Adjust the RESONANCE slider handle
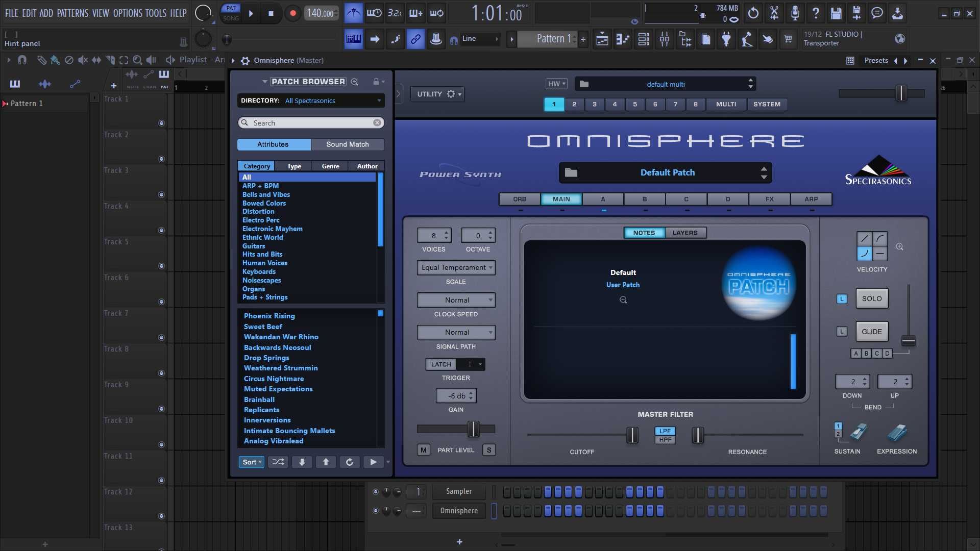The width and height of the screenshot is (980, 551). click(698, 435)
